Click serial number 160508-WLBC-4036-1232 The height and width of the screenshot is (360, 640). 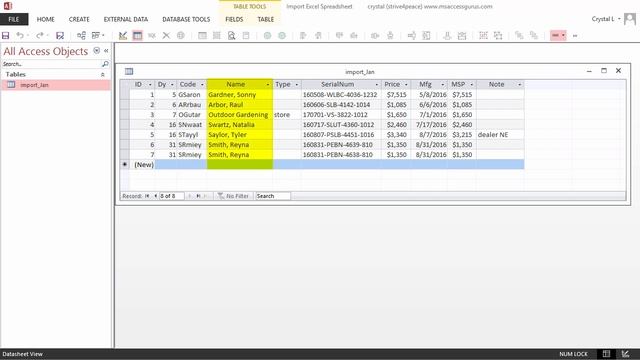click(341, 95)
